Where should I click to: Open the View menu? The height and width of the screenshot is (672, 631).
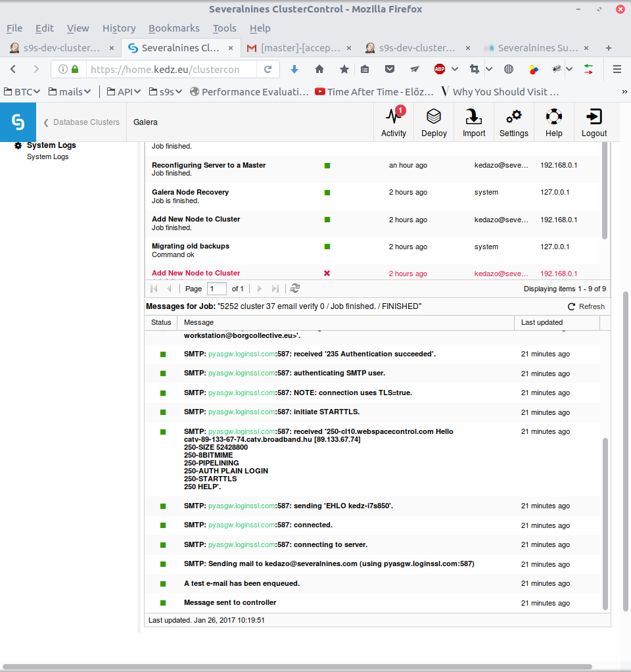[x=78, y=28]
